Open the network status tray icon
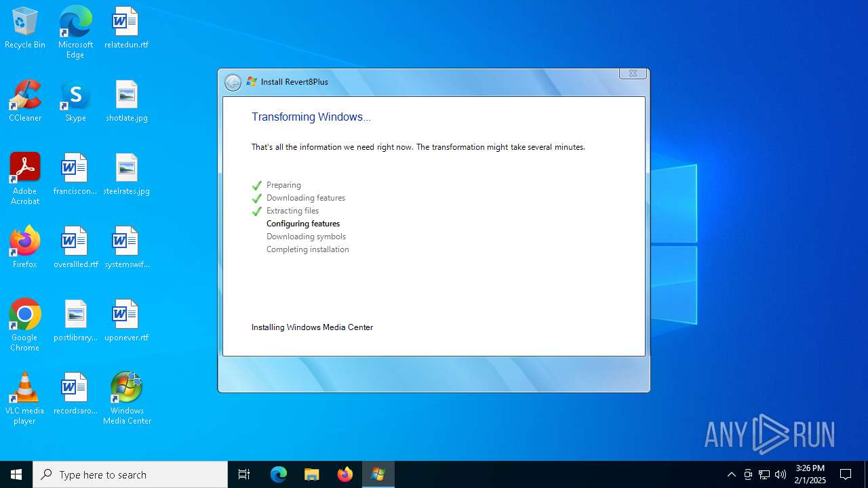Screen dimensions: 868x488 (764, 474)
